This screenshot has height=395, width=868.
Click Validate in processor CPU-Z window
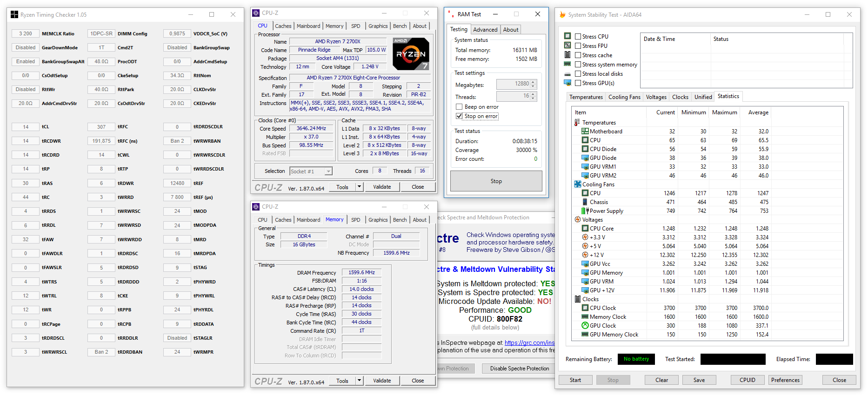(x=382, y=187)
